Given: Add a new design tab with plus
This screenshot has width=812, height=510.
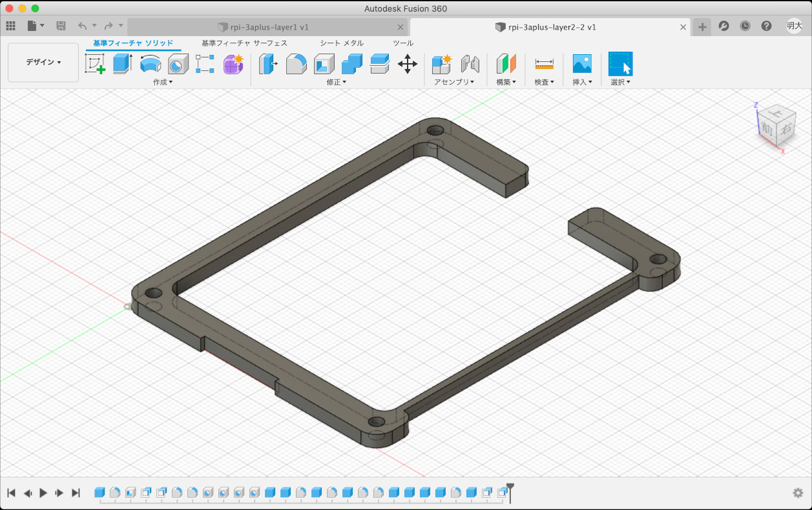Looking at the screenshot, I should pyautogui.click(x=703, y=26).
